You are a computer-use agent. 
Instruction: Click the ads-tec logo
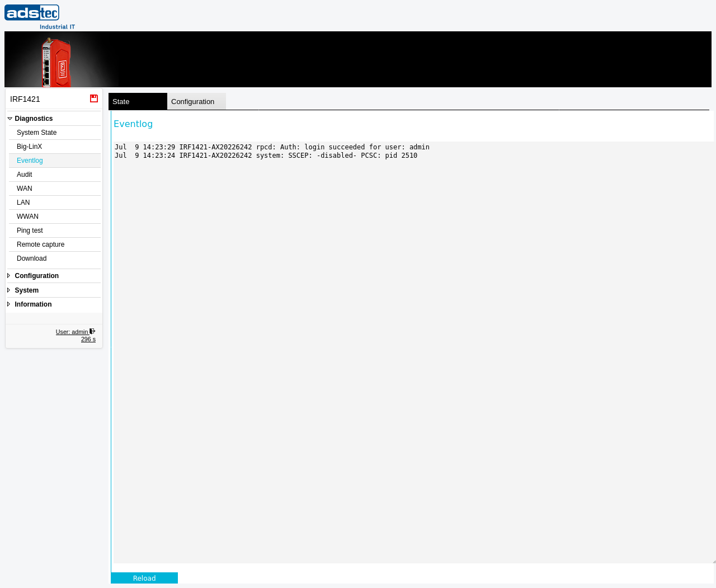click(x=40, y=17)
